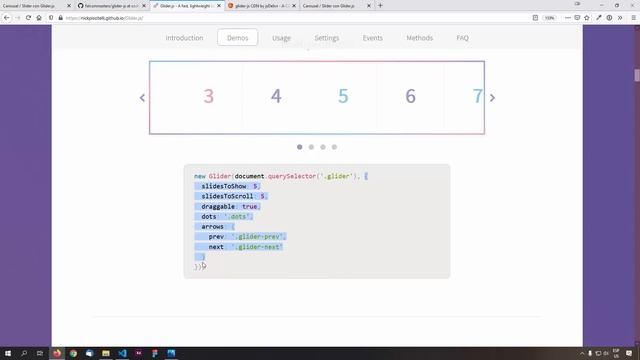Viewport: 640px width, 360px height.
Task: Open the Settings navigation link
Action: pos(327,38)
